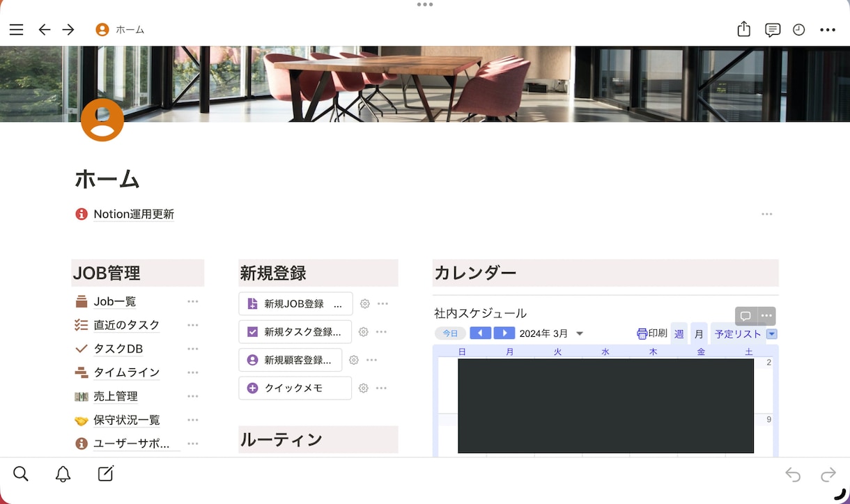
Task: Open page history clock icon
Action: click(799, 30)
